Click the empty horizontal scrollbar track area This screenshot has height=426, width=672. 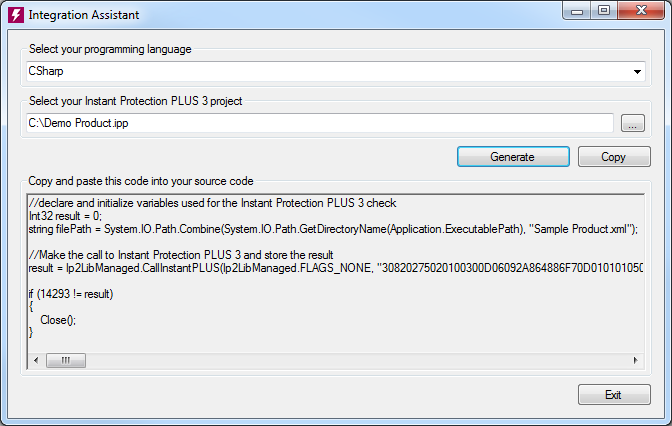click(x=357, y=360)
